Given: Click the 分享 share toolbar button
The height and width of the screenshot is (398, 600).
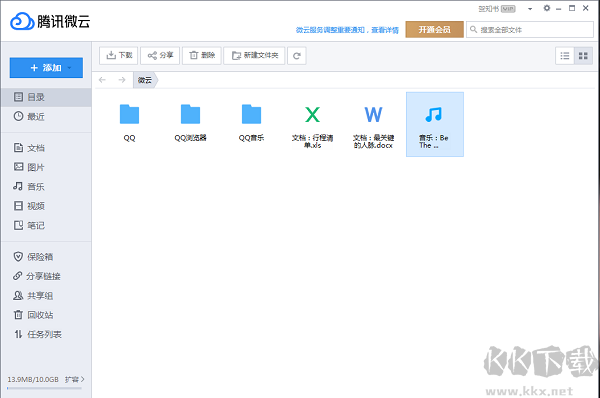Looking at the screenshot, I should point(160,55).
